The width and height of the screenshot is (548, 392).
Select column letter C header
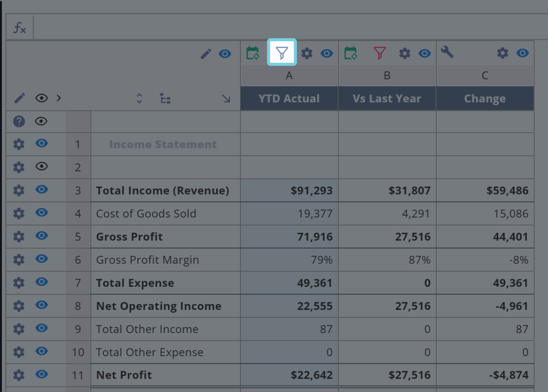(x=485, y=76)
